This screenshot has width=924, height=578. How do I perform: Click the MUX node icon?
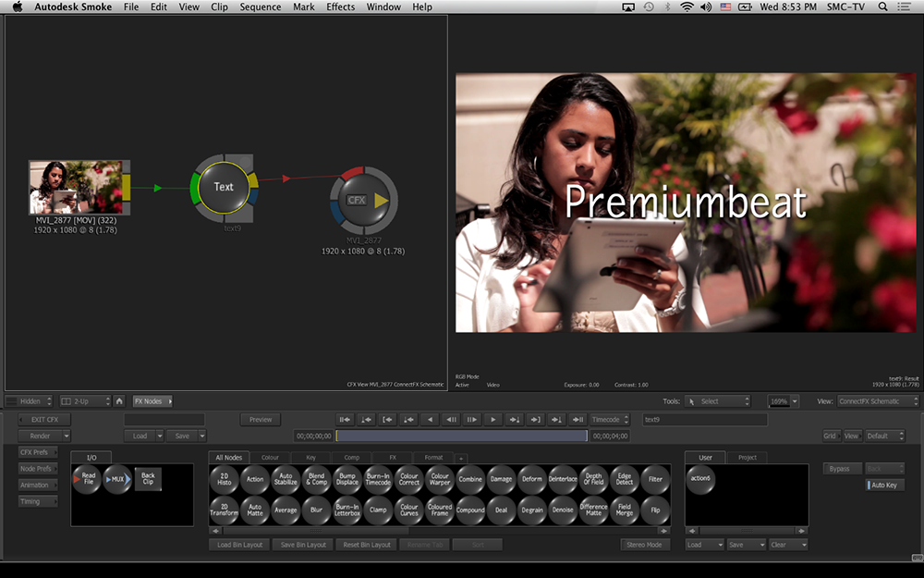(117, 479)
